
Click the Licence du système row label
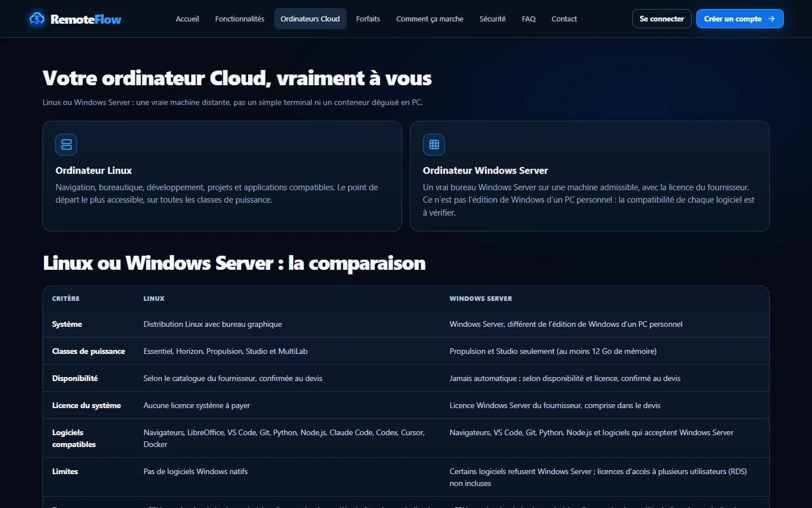click(x=86, y=405)
